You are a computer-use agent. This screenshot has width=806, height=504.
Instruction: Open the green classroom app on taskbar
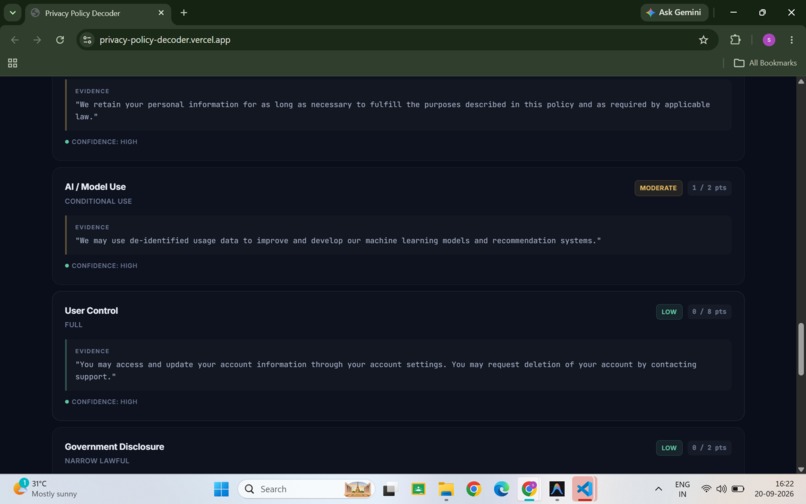(x=418, y=489)
